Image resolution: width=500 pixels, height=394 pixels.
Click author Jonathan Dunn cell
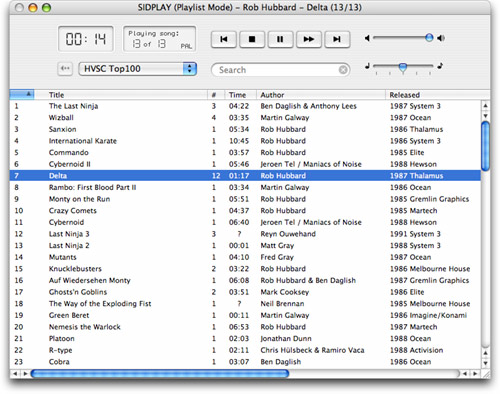coord(286,339)
